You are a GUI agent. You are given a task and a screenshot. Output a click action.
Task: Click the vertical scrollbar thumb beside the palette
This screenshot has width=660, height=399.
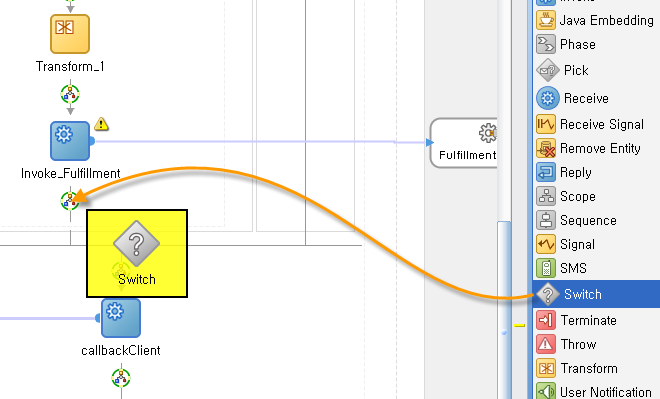[504, 310]
